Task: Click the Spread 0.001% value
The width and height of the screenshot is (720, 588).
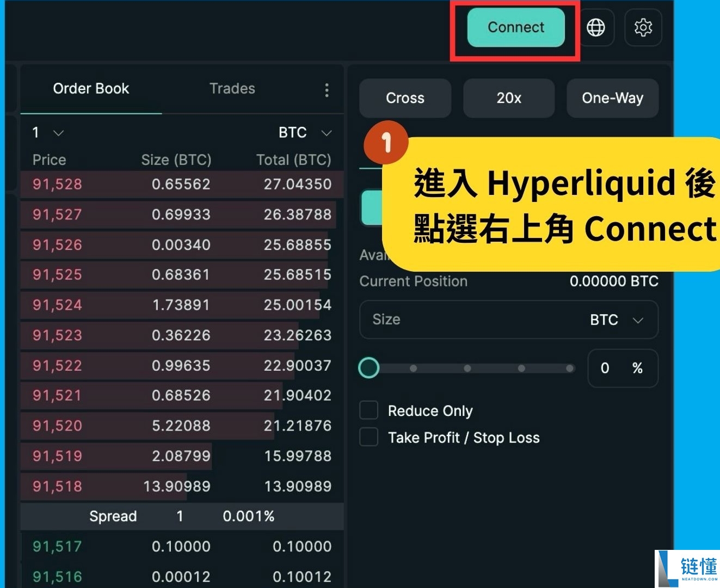Action: 249,516
